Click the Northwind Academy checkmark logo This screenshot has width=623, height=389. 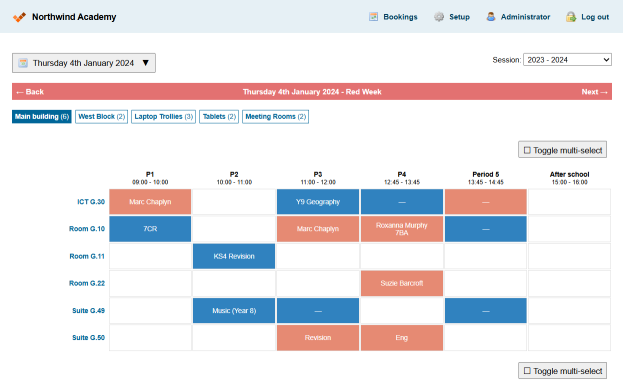19,17
